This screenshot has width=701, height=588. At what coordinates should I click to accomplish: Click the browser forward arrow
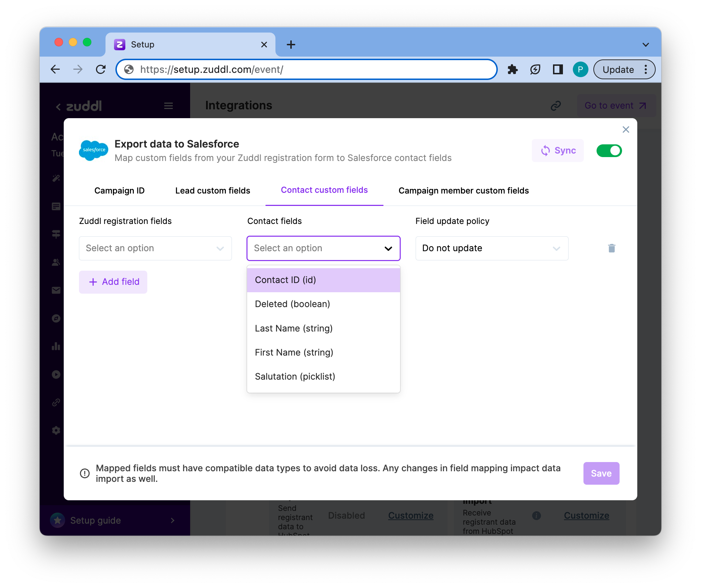[78, 69]
